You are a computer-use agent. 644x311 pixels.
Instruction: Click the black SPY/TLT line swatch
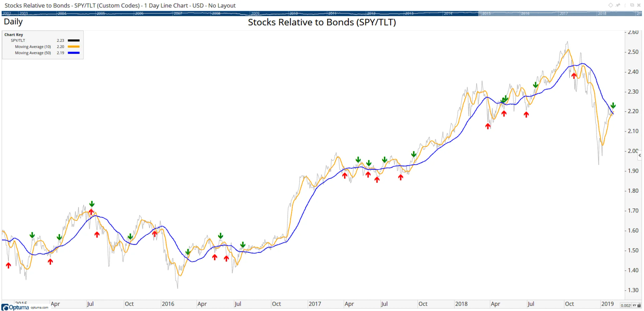coord(74,40)
